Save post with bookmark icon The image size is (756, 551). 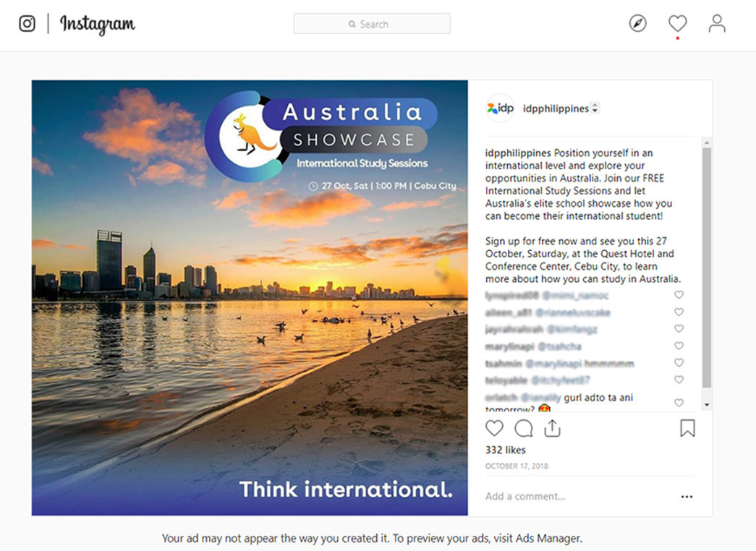click(x=687, y=428)
